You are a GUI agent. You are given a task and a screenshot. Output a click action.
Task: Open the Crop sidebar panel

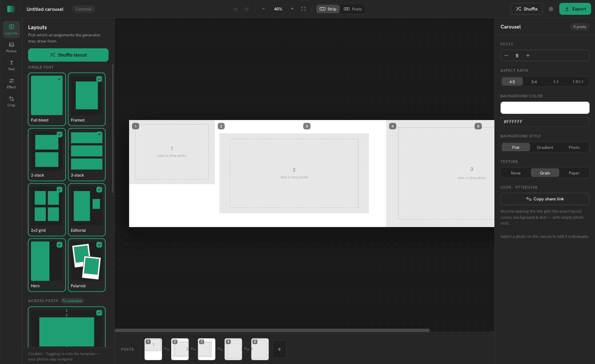coord(11,101)
